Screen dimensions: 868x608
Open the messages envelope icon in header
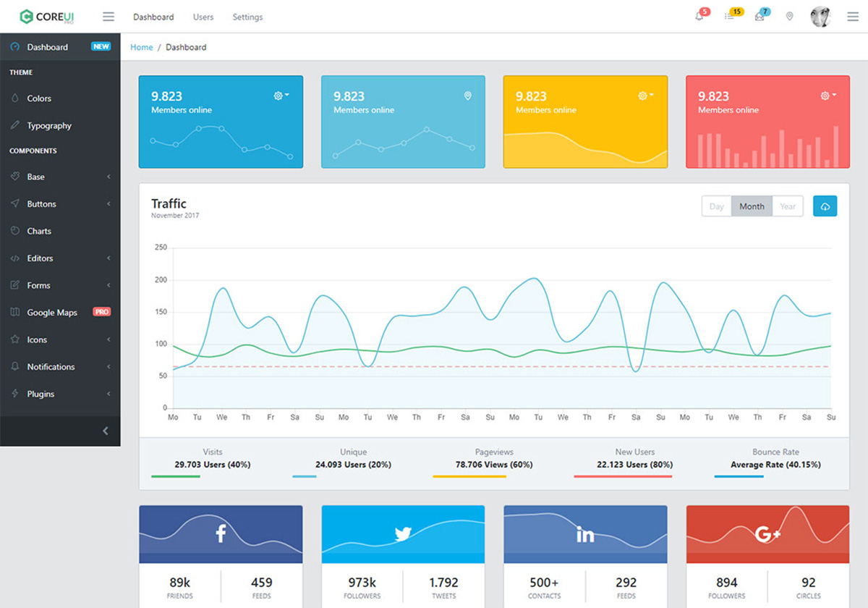point(759,17)
